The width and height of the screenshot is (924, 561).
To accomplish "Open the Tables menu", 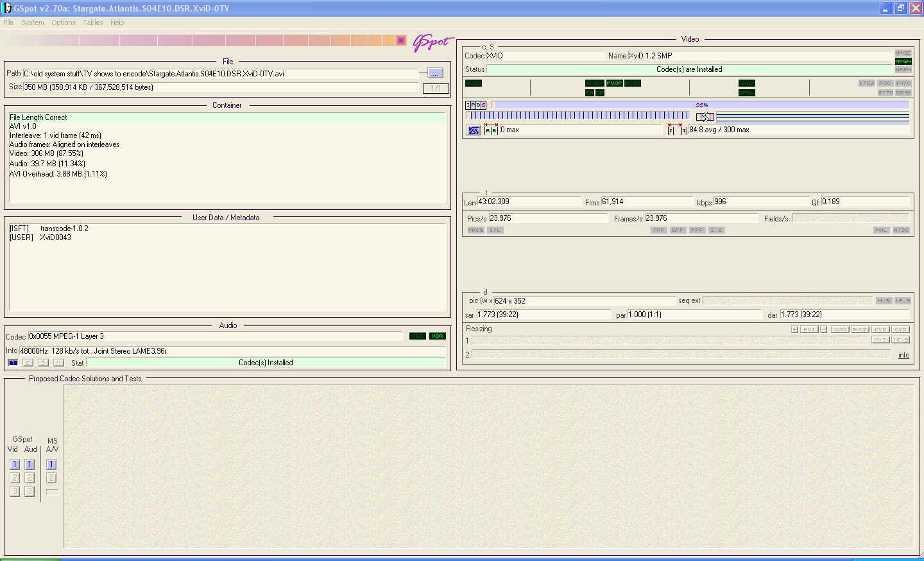I will 93,22.
